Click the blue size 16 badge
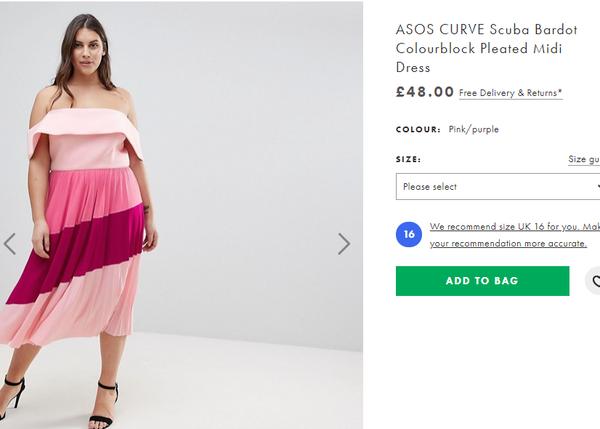Screen dimensions: 600x429 (408, 234)
